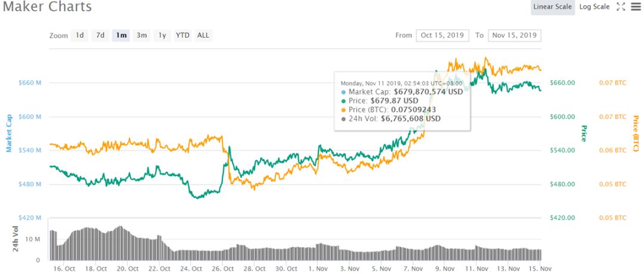
Task: Click the $480.00 price axis label
Action: [562, 184]
